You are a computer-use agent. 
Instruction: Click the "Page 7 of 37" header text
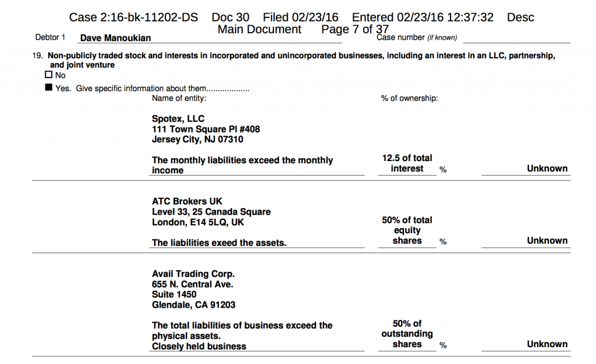[354, 30]
